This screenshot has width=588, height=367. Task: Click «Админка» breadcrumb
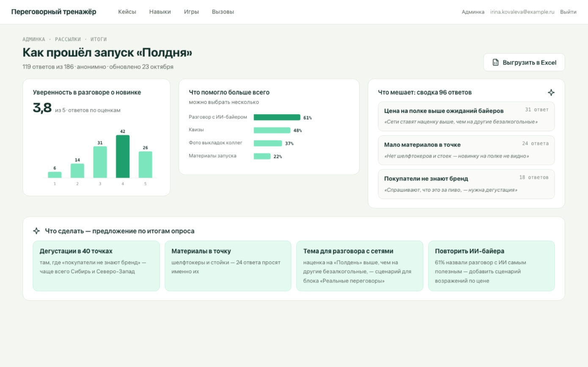34,39
